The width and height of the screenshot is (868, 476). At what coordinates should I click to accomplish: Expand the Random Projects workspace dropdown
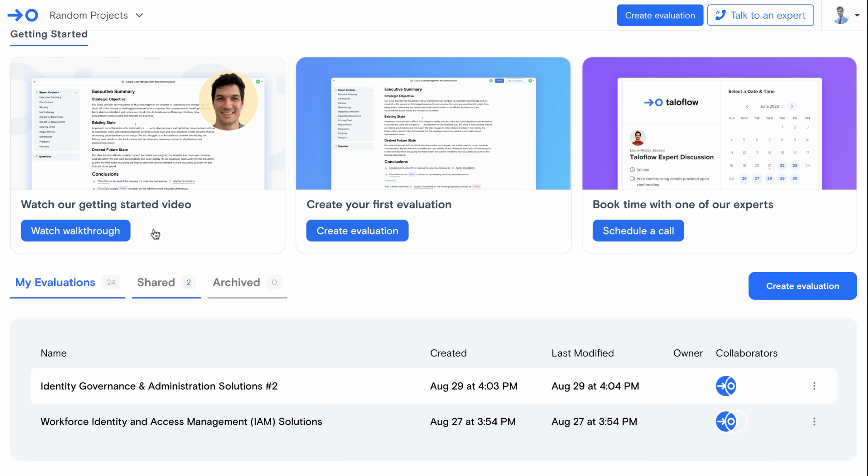139,15
